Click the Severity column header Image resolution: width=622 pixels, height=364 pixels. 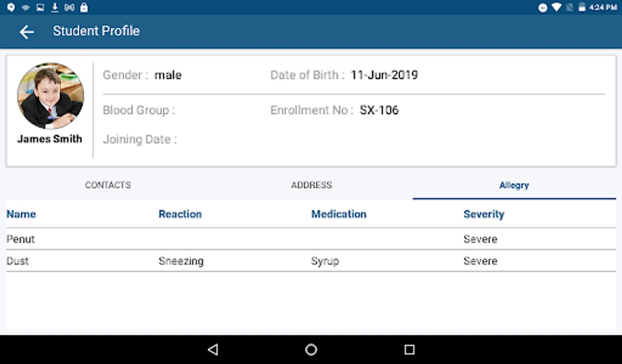[x=484, y=214]
